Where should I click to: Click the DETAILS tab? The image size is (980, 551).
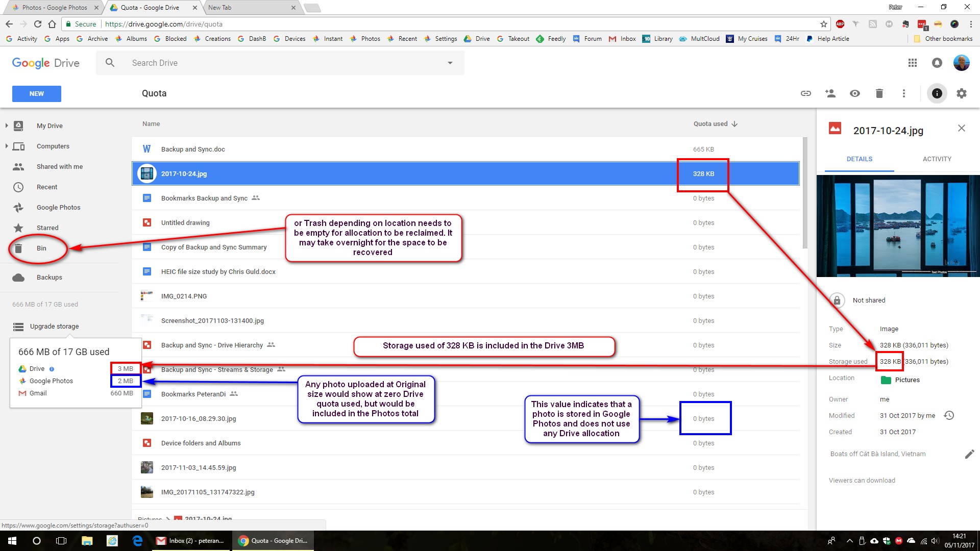(859, 159)
